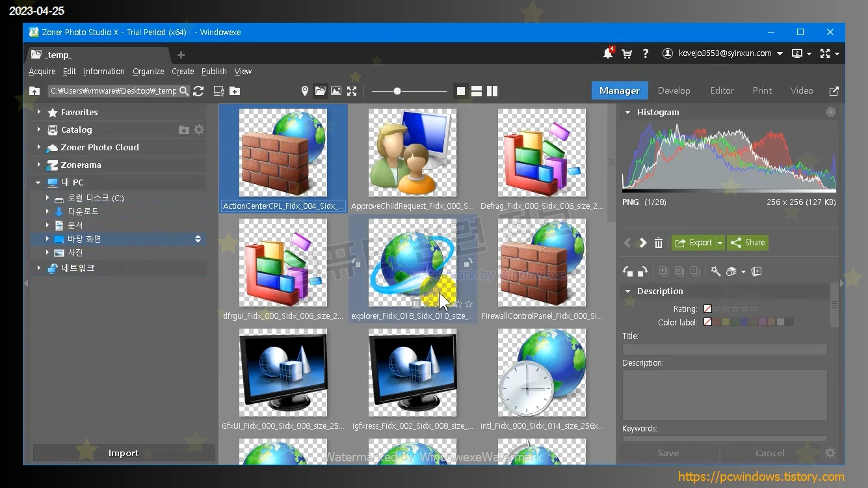Expand the 네트워크 node
Viewport: 868px width, 488px height.
click(x=39, y=268)
